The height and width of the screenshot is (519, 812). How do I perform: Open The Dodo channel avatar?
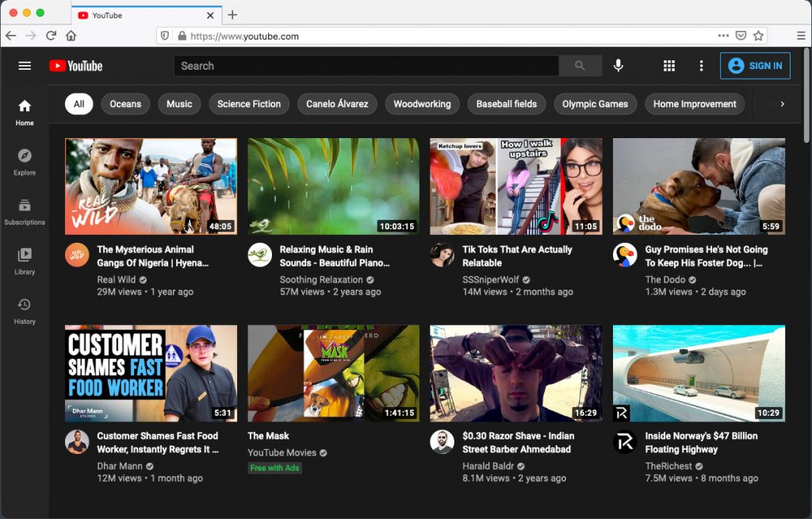[x=625, y=255]
